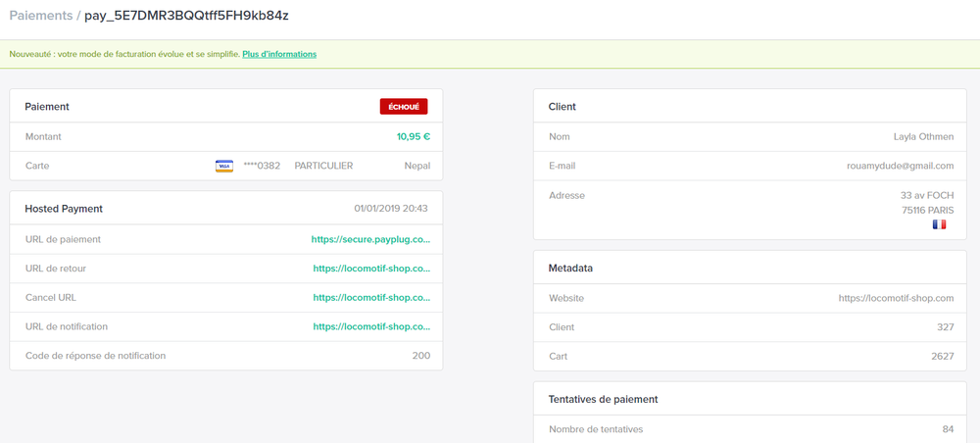This screenshot has width=980, height=443.
Task: Open the URL de notification link
Action: [x=371, y=326]
